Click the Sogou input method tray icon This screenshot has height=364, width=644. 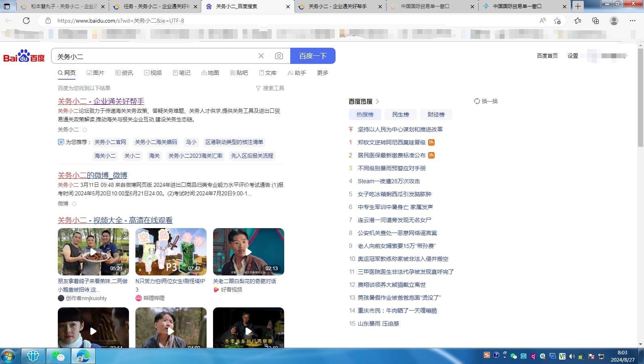click(x=487, y=355)
